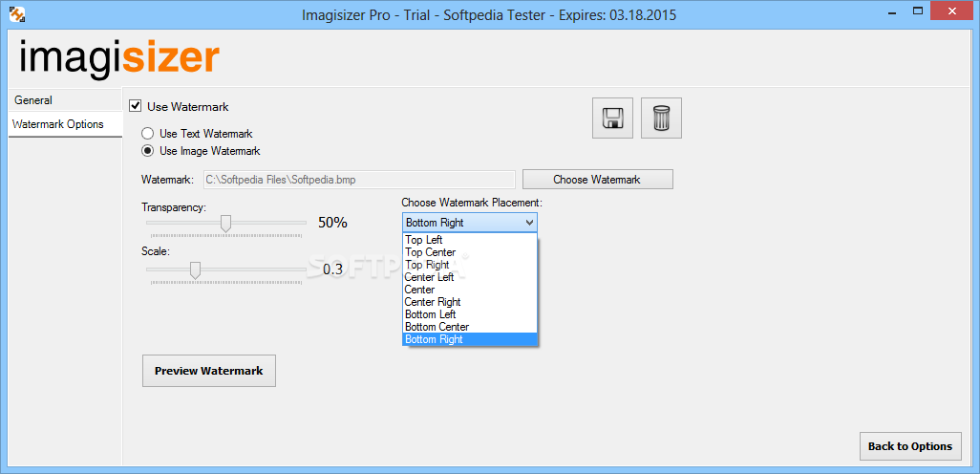
Task: Open the Watermark Options tab
Action: pos(66,124)
